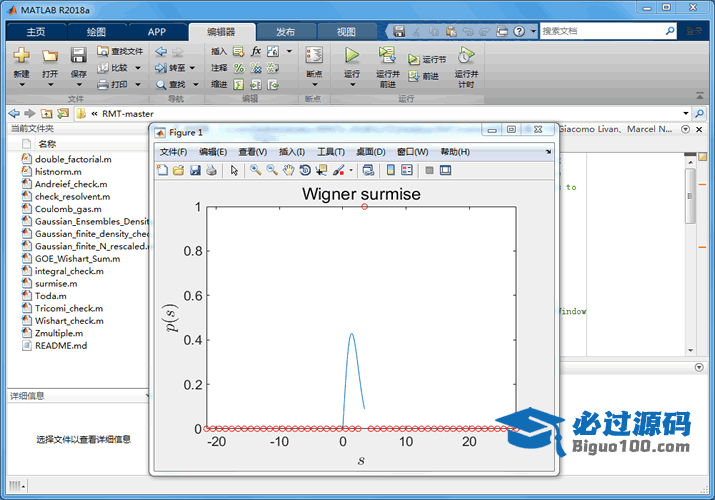This screenshot has height=500, width=715.
Task: Switch to the Publish (发布) tab
Action: [x=285, y=31]
